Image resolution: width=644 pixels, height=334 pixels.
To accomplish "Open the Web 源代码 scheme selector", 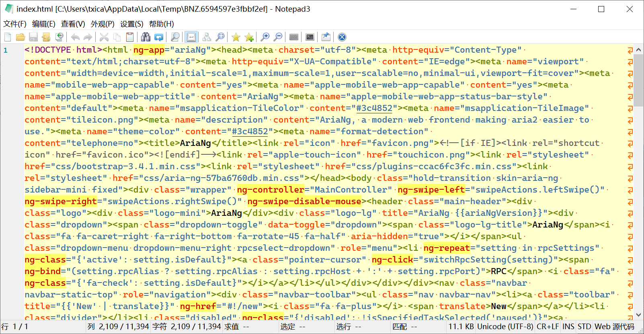I will pyautogui.click(x=614, y=326).
